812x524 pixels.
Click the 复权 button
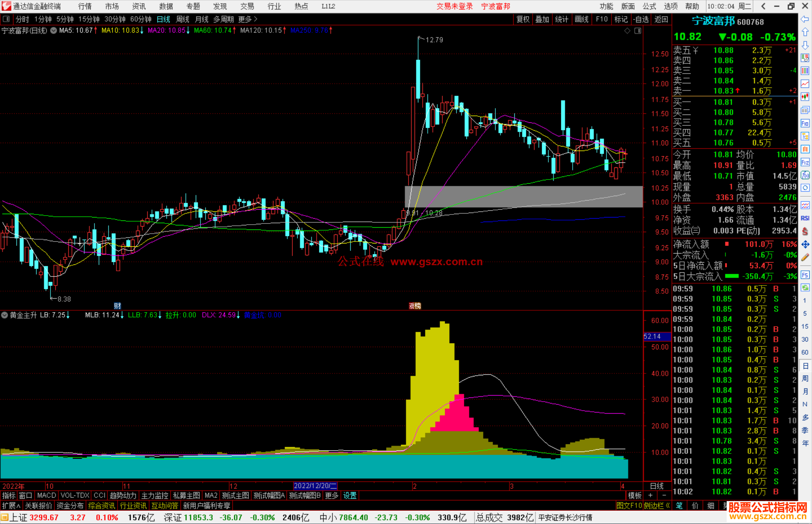[x=523, y=19]
